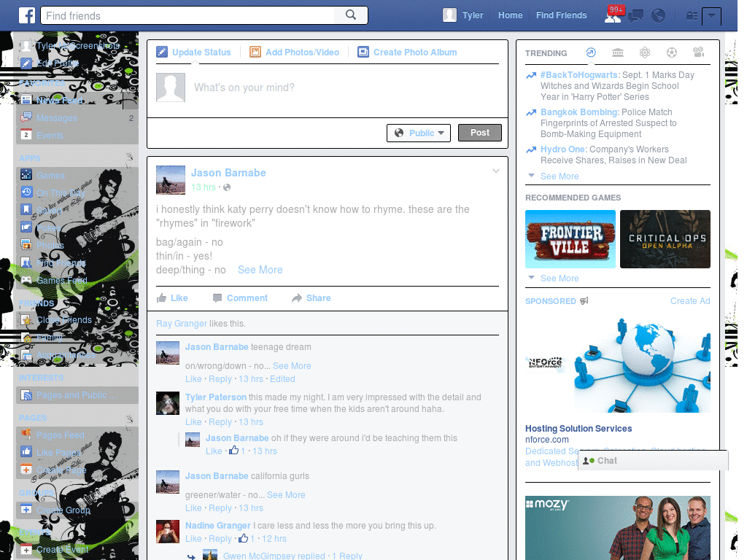Click the search magnifier icon
The height and width of the screenshot is (560, 747).
point(351,15)
